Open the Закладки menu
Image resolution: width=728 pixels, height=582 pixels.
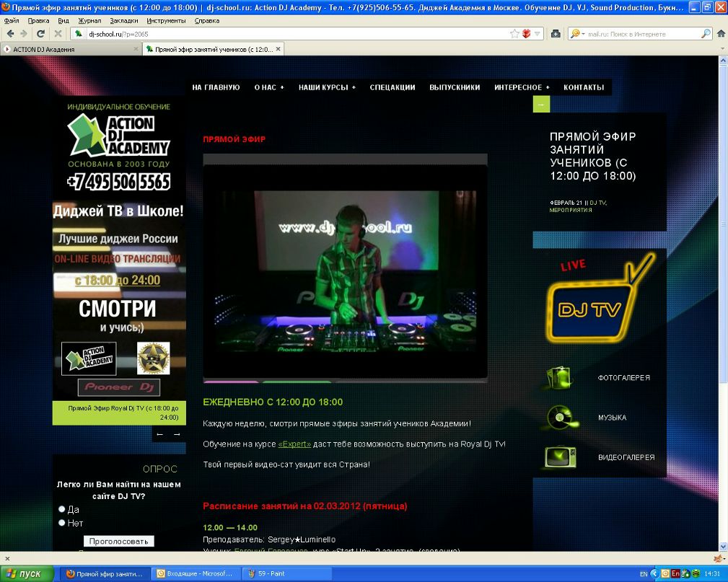(124, 21)
